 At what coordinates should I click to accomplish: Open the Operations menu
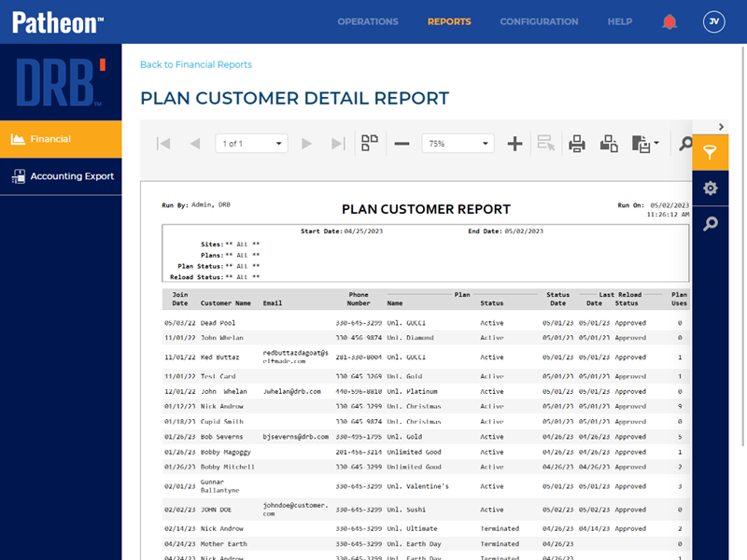(368, 21)
